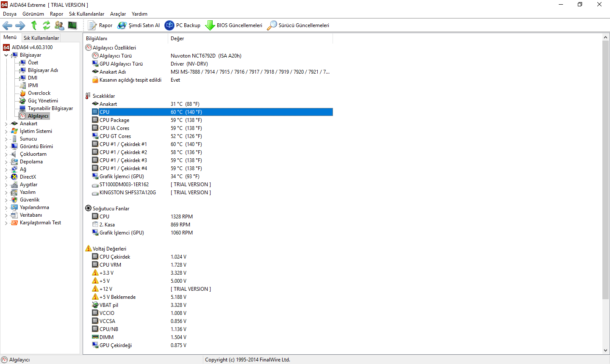Open the Rapor toolbar button with document icon
This screenshot has height=364, width=610.
[100, 25]
